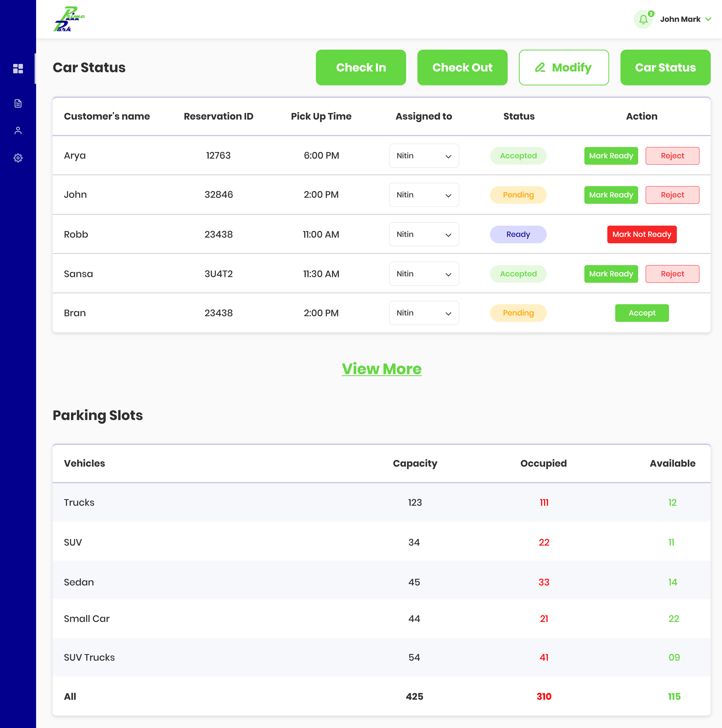Mark Arya's reservation as Ready

tap(611, 156)
